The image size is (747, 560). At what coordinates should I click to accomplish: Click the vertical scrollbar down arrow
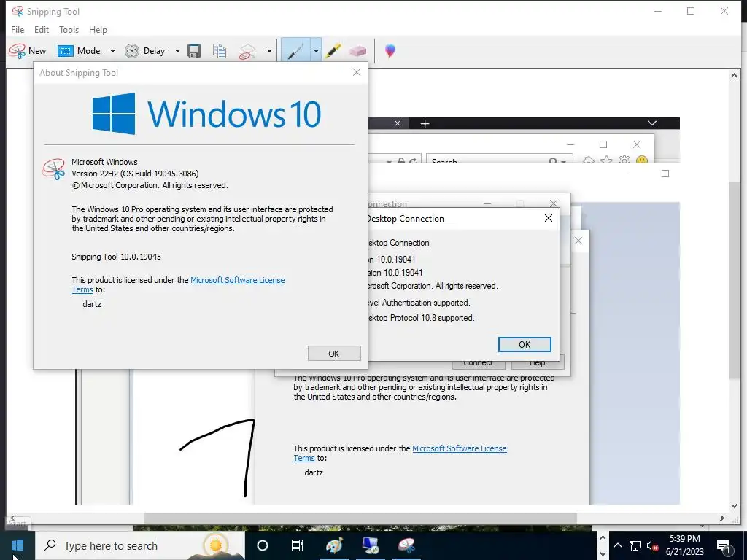[x=734, y=506]
